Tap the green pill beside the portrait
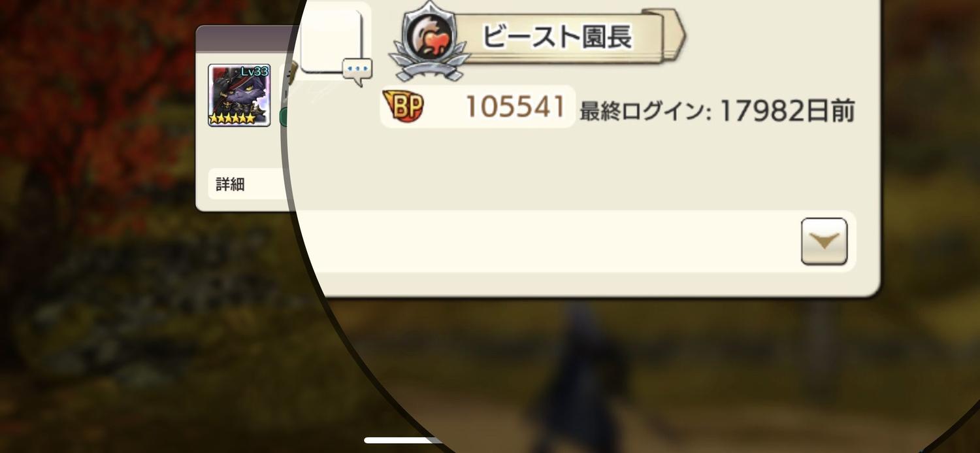980x453 pixels. pos(285,116)
